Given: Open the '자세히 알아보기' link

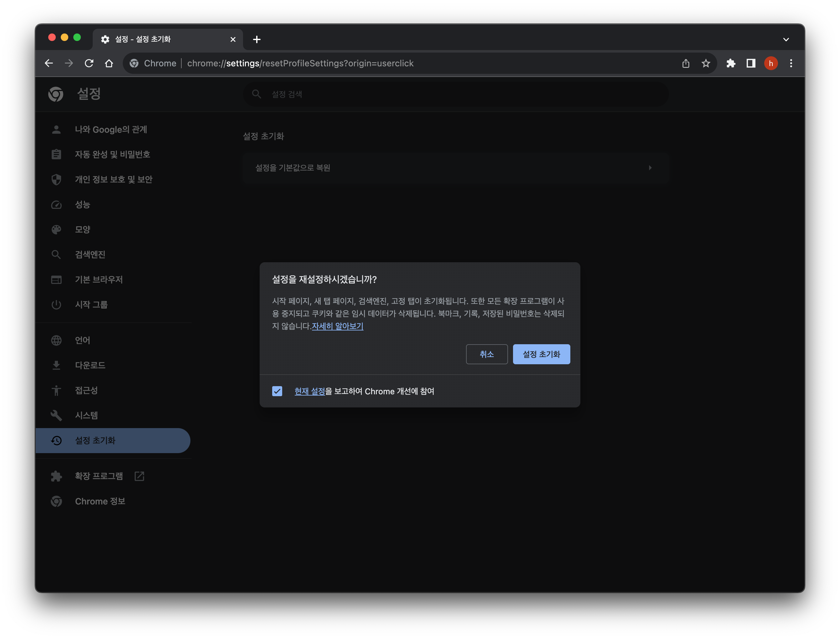Looking at the screenshot, I should tap(337, 326).
